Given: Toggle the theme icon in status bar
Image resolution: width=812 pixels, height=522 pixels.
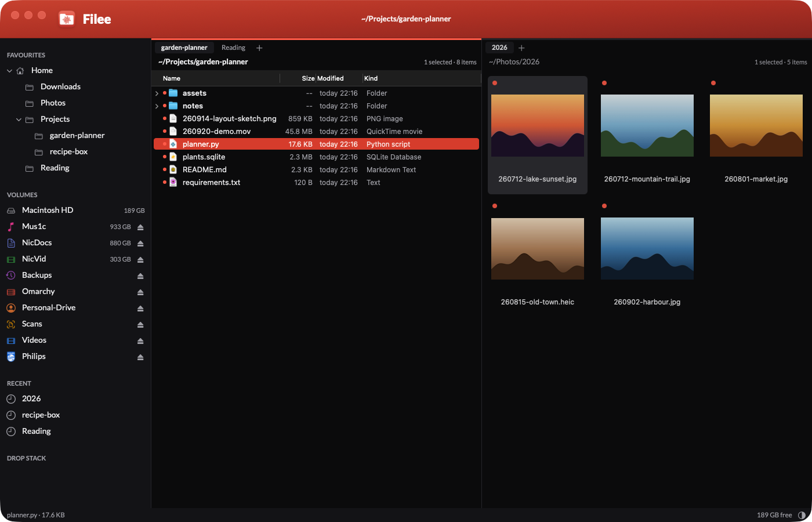Looking at the screenshot, I should click(802, 515).
